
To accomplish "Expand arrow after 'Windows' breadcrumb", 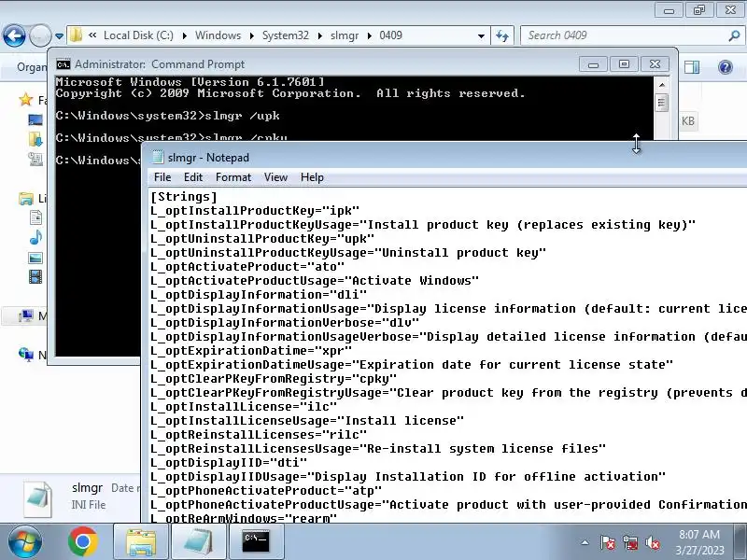I will [x=251, y=35].
